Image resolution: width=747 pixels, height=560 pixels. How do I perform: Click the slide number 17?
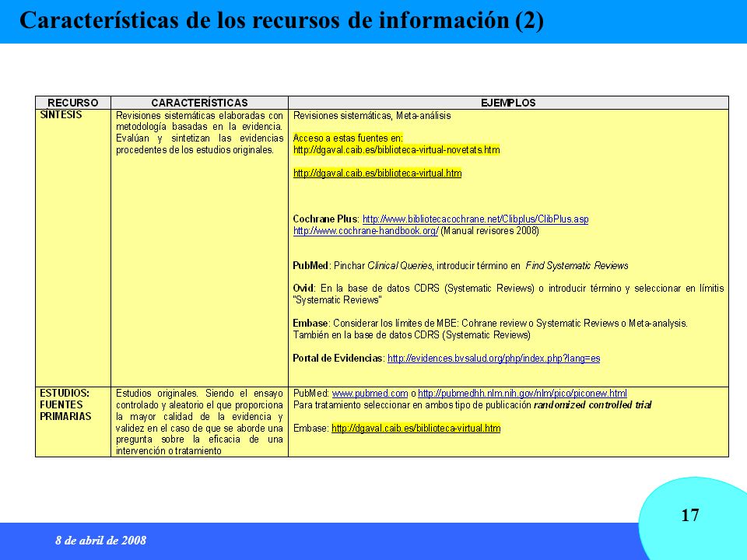coord(690,515)
